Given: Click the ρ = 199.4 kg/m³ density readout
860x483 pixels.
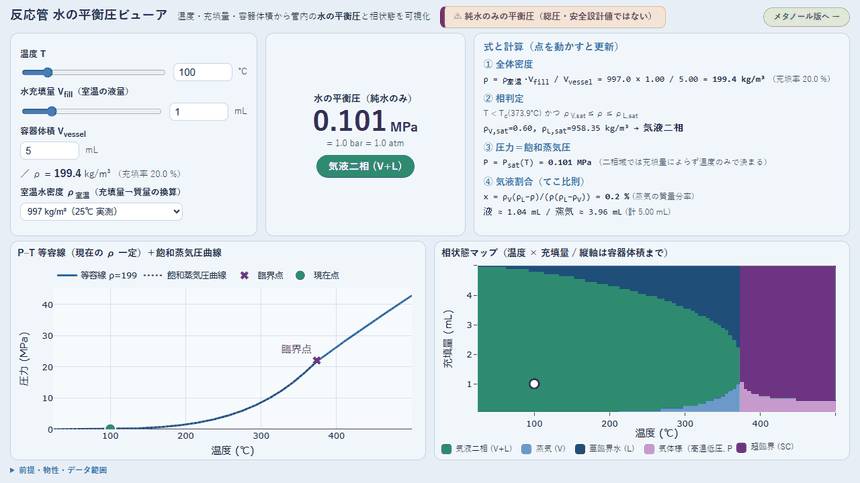Looking at the screenshot, I should coord(100,174).
